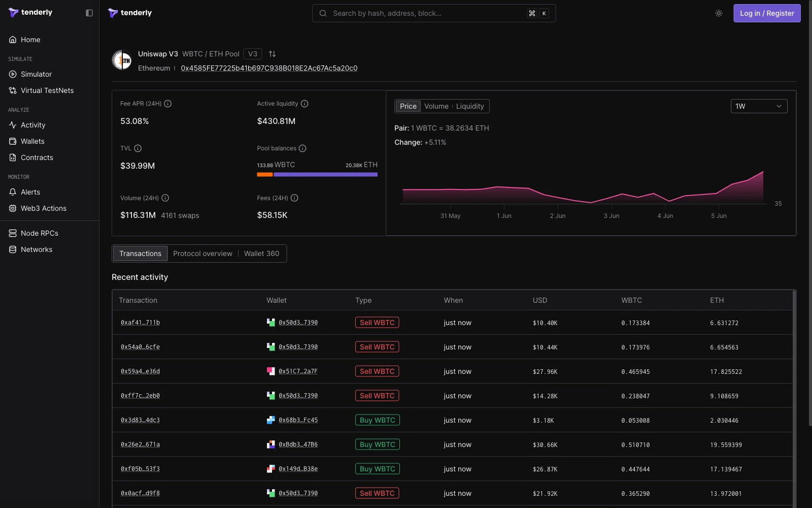
Task: Open transaction 0x54a0…6cfe
Action: [140, 347]
